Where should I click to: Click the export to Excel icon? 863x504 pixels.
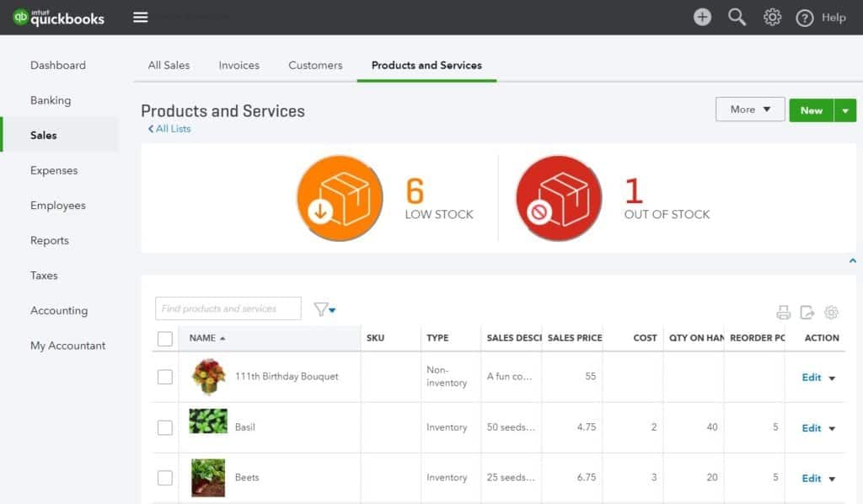point(807,313)
